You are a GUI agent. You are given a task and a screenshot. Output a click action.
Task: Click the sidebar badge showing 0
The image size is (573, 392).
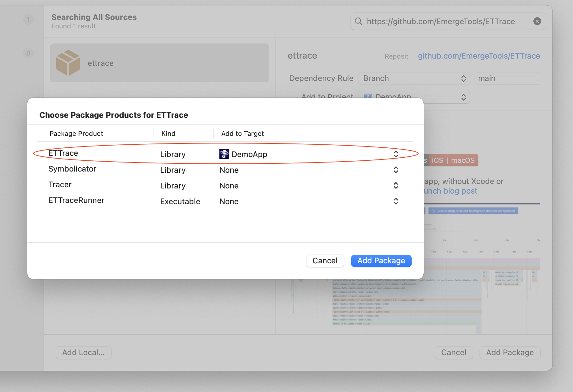28,53
